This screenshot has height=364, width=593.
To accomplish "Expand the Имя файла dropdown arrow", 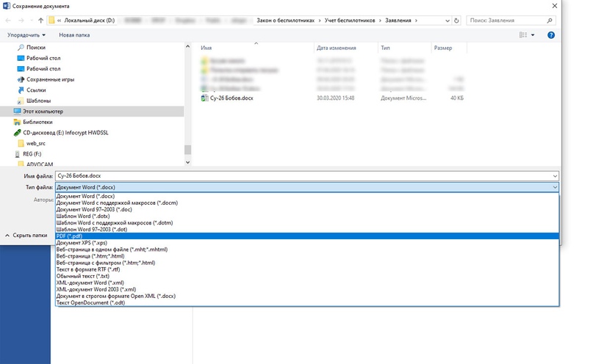I will [552, 177].
